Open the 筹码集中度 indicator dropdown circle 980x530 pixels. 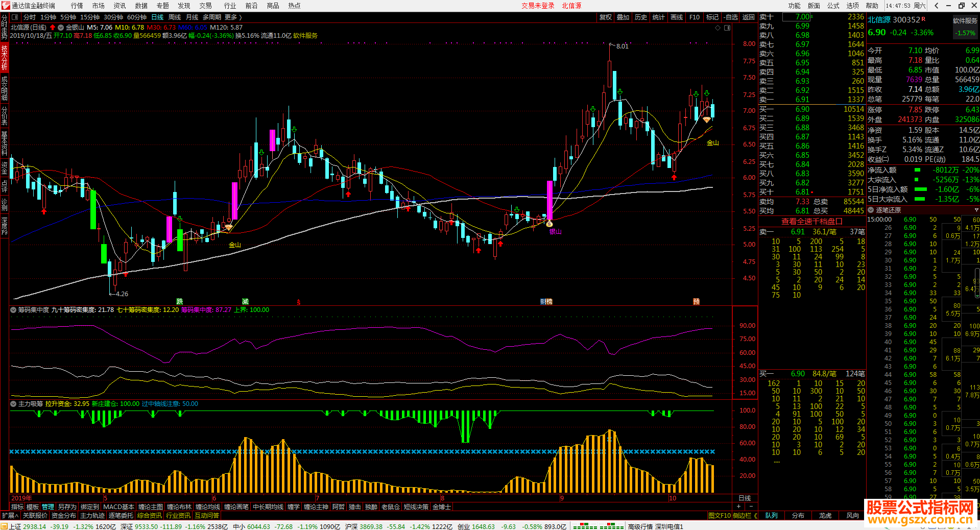coord(13,310)
